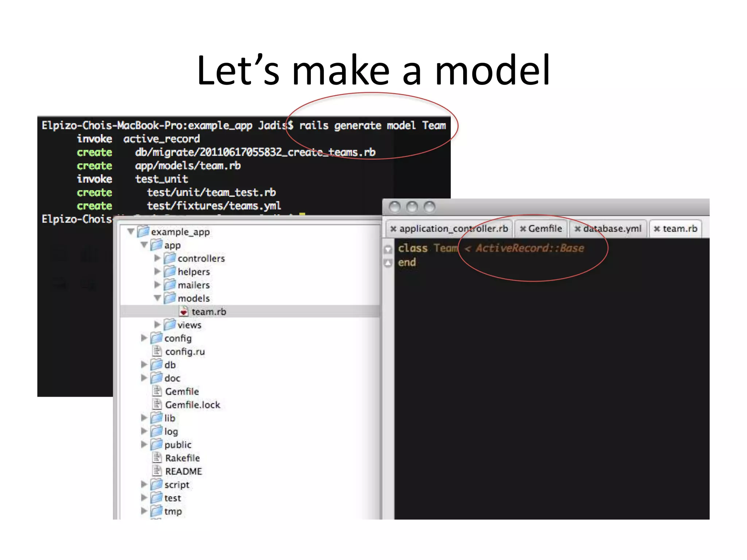The height and width of the screenshot is (560, 747).
Task: Expand the public folder triangle
Action: [x=144, y=444]
